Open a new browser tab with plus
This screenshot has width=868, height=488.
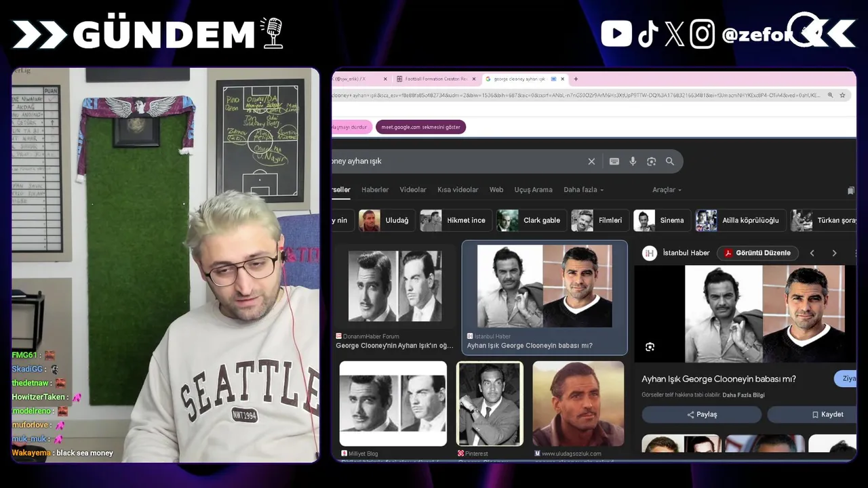click(x=576, y=79)
